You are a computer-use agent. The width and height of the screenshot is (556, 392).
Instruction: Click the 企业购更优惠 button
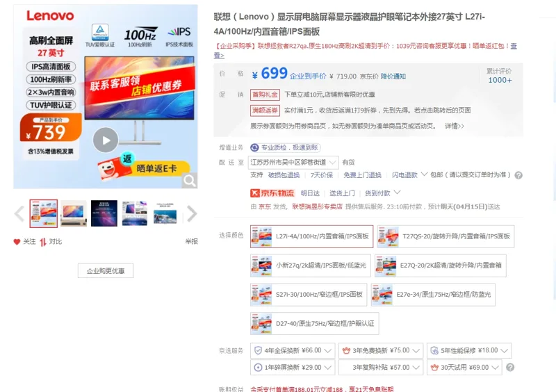tap(106, 270)
